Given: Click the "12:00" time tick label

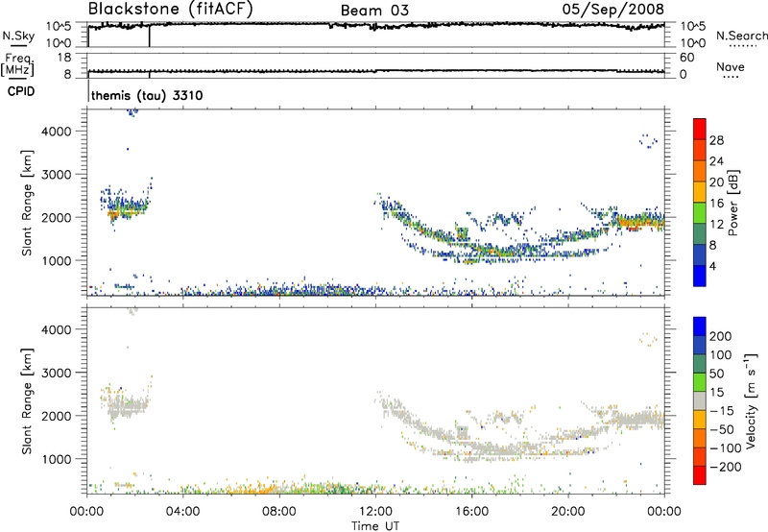Looking at the screenshot, I should coord(375,512).
